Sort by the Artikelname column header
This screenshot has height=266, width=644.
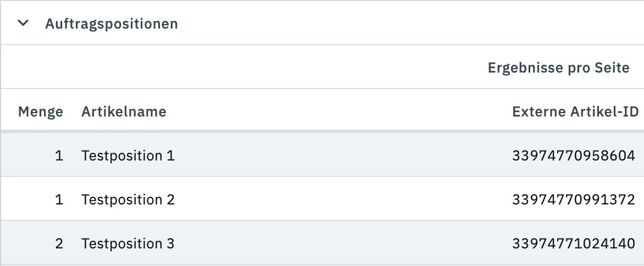pos(124,112)
